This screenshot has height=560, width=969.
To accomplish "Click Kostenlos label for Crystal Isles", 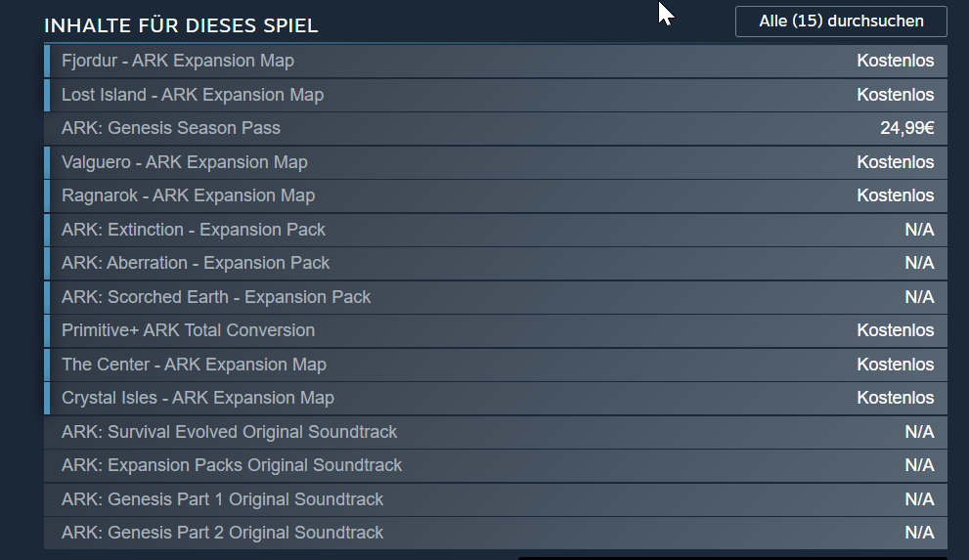I will tap(896, 398).
